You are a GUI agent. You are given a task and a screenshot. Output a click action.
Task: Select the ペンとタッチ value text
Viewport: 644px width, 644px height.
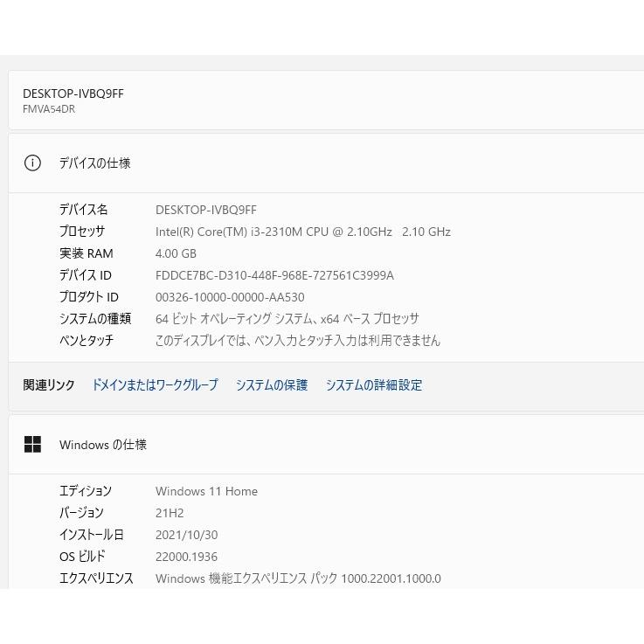click(x=298, y=341)
